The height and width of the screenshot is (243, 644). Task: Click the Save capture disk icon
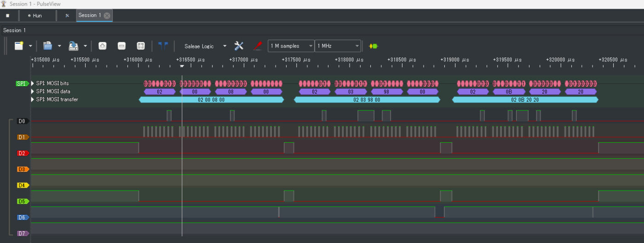pyautogui.click(x=74, y=46)
